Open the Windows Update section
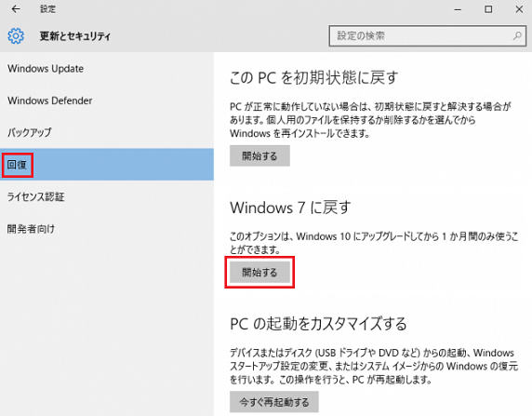This screenshot has width=532, height=416. click(x=107, y=69)
